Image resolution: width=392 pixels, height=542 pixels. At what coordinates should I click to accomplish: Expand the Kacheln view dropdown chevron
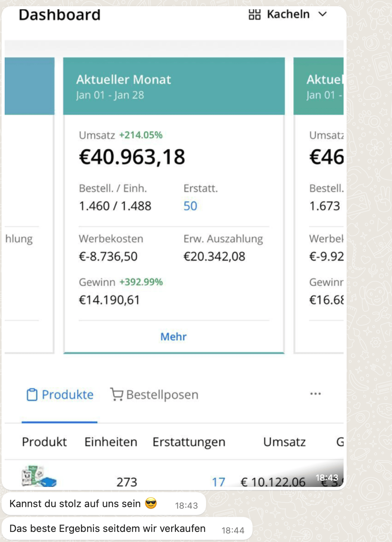(x=322, y=14)
